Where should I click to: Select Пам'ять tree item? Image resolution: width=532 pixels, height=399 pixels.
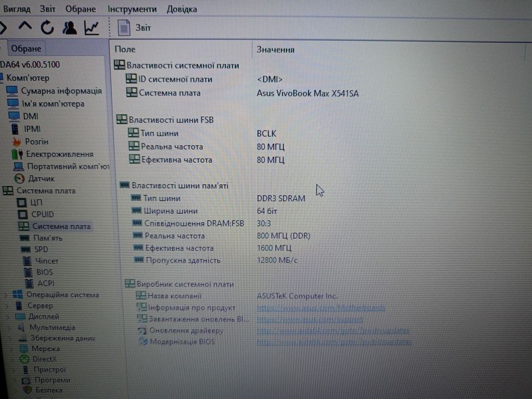click(x=48, y=238)
